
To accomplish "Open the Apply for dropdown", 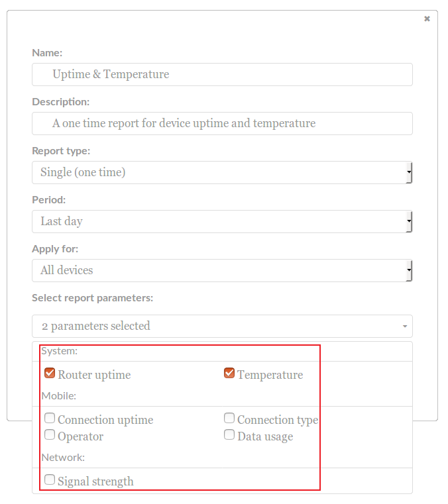I will click(x=222, y=270).
